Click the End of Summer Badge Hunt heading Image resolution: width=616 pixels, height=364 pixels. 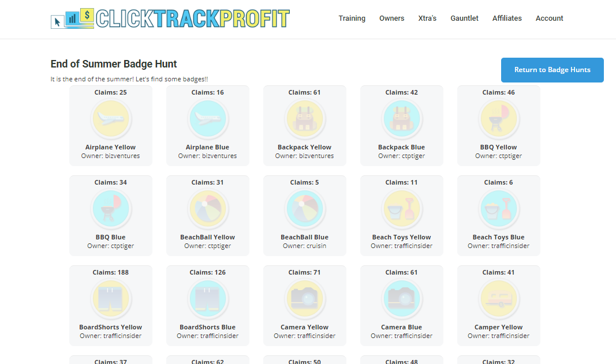pyautogui.click(x=114, y=64)
